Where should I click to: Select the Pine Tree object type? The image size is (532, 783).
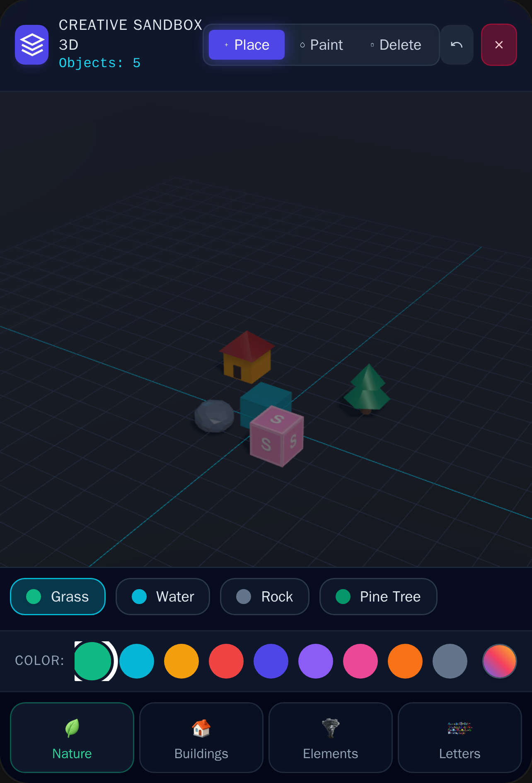[x=378, y=597]
